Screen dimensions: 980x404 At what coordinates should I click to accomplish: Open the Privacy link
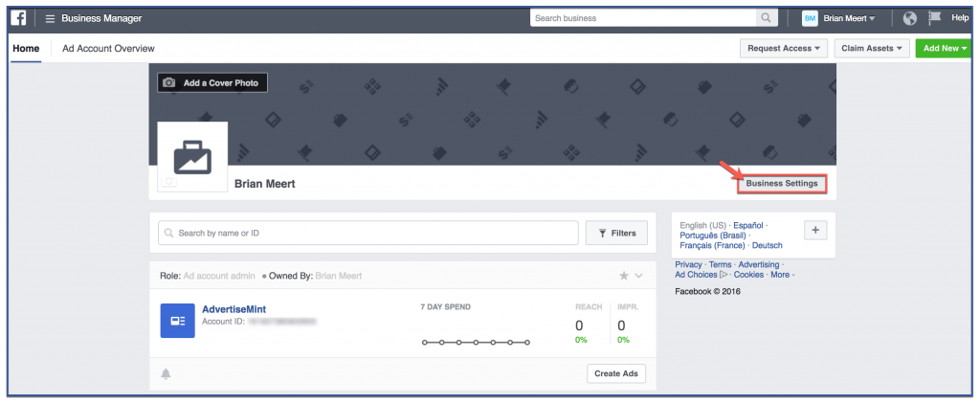(x=688, y=264)
